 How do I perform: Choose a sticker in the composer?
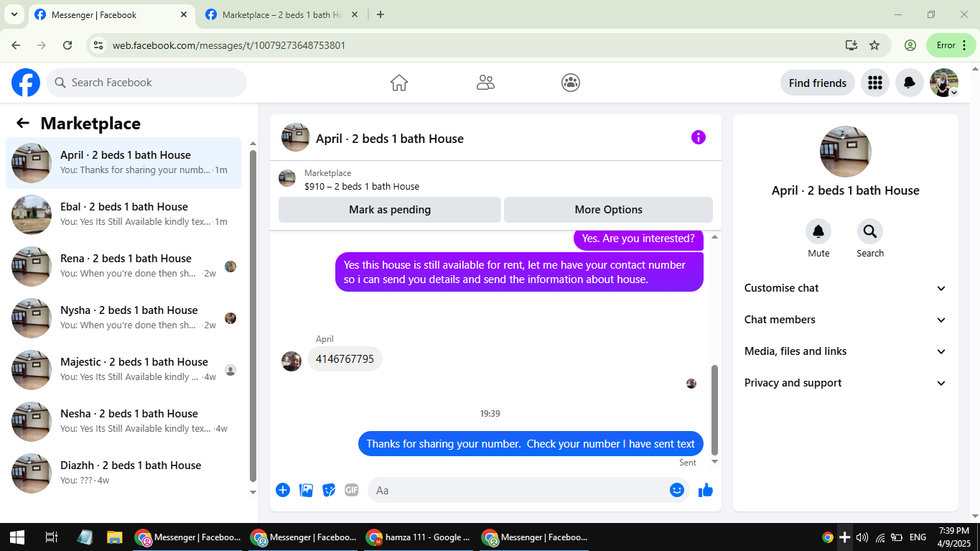tap(329, 490)
